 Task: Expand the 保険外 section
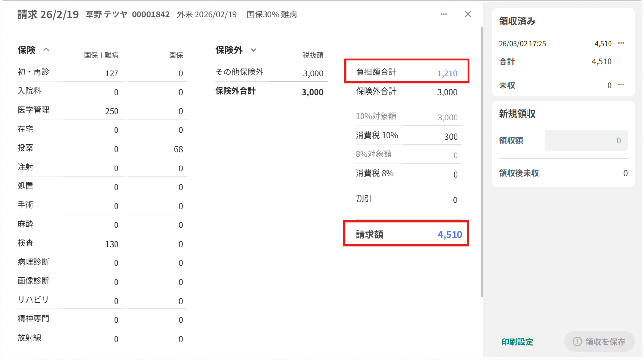(x=253, y=50)
